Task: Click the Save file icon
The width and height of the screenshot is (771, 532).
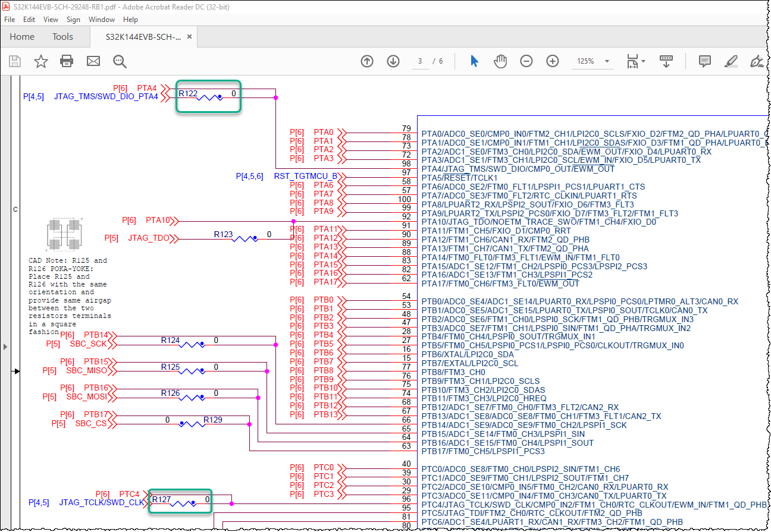Action: click(15, 61)
